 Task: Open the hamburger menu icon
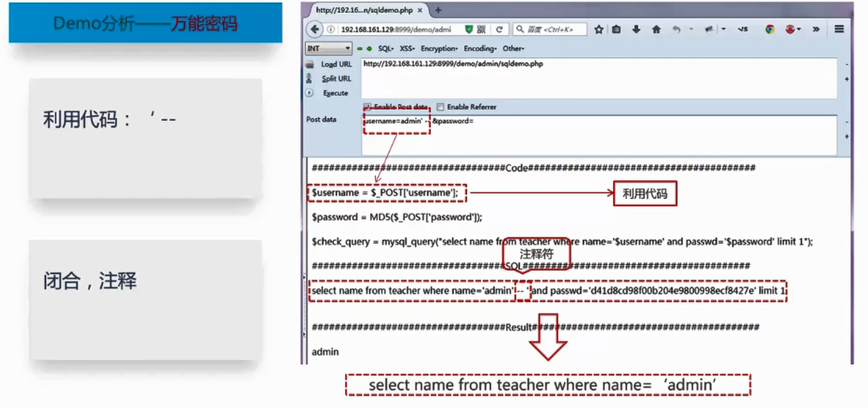839,29
